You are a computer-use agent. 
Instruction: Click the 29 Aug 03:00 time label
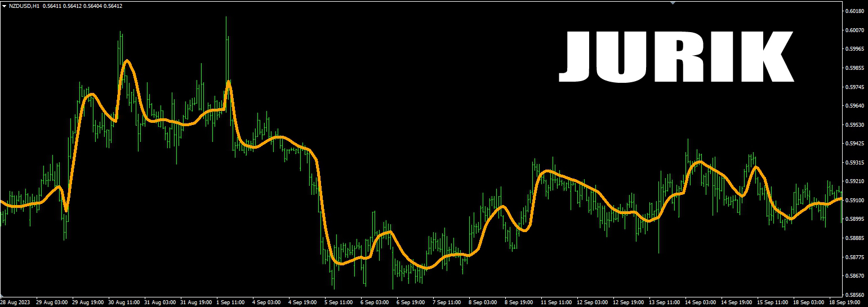tap(52, 302)
